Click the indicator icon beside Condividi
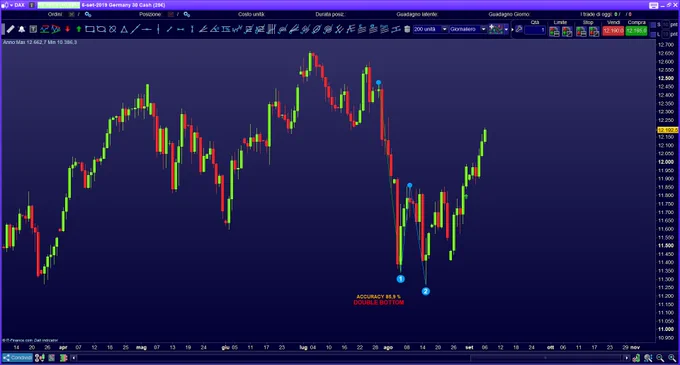The height and width of the screenshot is (365, 680). 39,358
